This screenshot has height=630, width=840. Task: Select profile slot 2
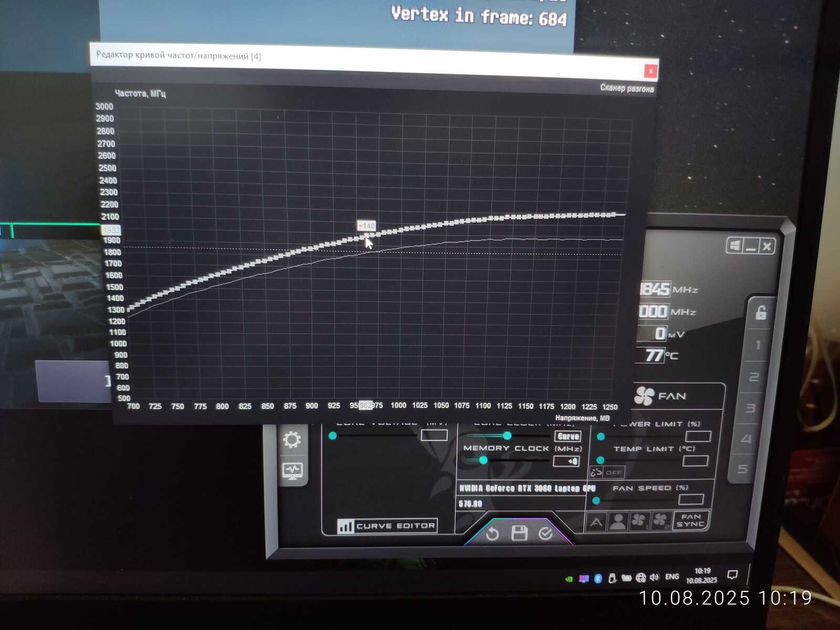click(754, 377)
